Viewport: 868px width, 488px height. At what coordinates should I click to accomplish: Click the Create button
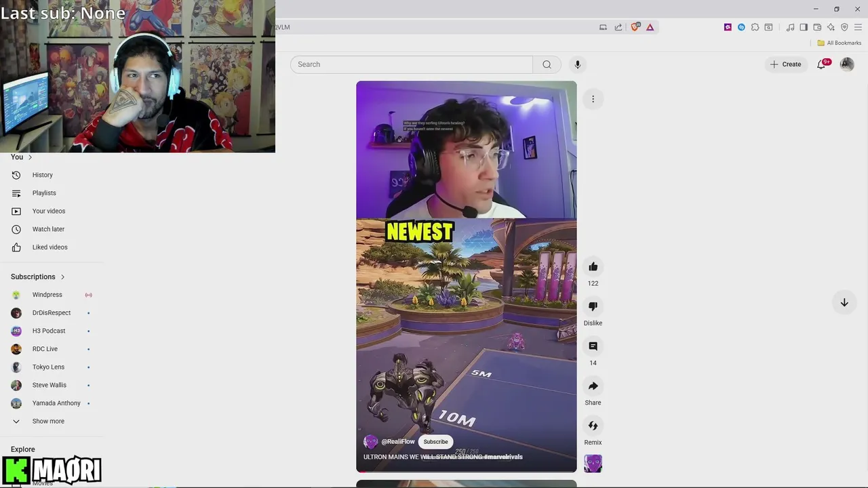785,64
